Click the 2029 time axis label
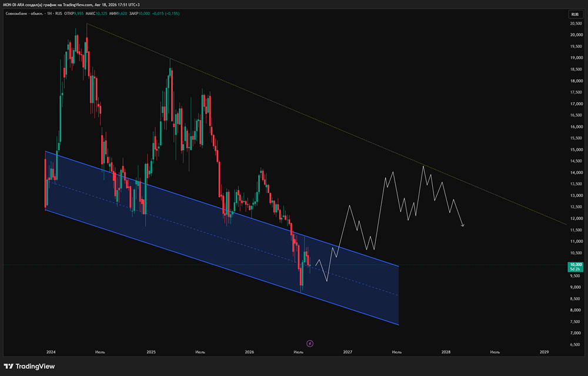This screenshot has height=376, width=588. 544,352
